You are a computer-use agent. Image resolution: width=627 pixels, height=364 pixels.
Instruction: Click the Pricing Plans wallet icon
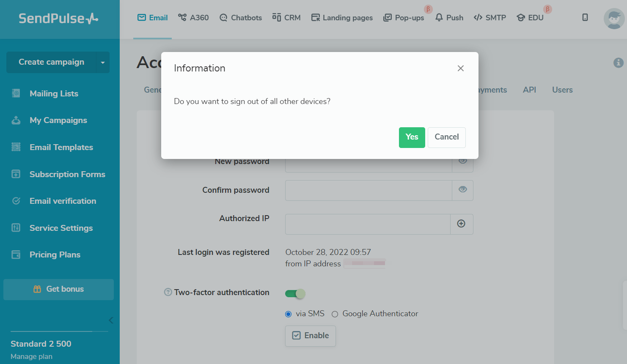point(16,255)
